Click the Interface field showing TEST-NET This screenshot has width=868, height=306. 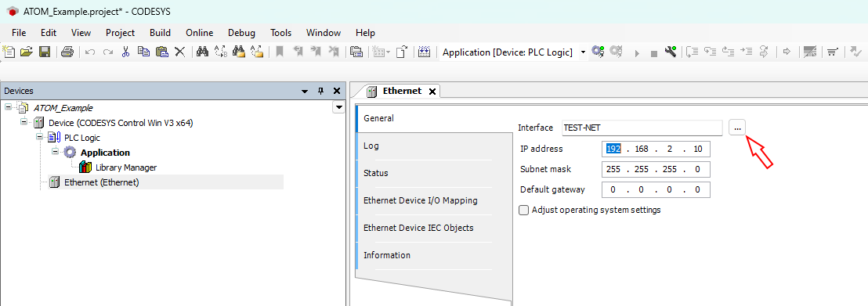click(642, 128)
